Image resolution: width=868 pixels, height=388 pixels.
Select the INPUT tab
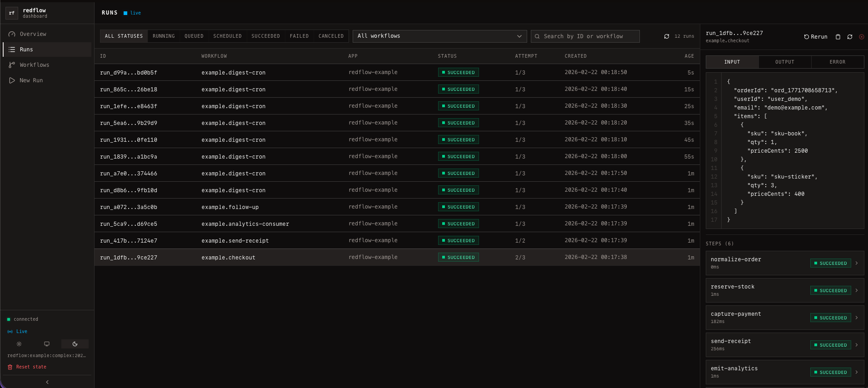click(732, 62)
